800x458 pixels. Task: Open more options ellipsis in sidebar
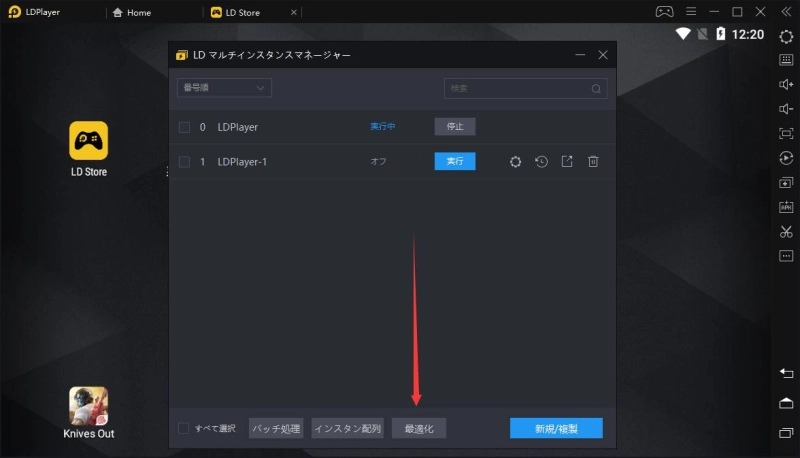pos(786,256)
